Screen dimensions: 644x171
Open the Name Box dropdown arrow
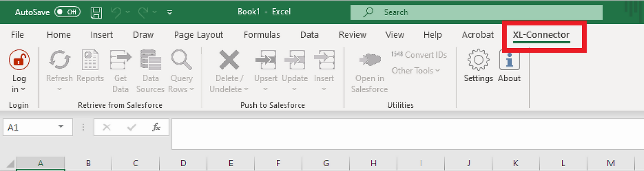[x=61, y=127]
